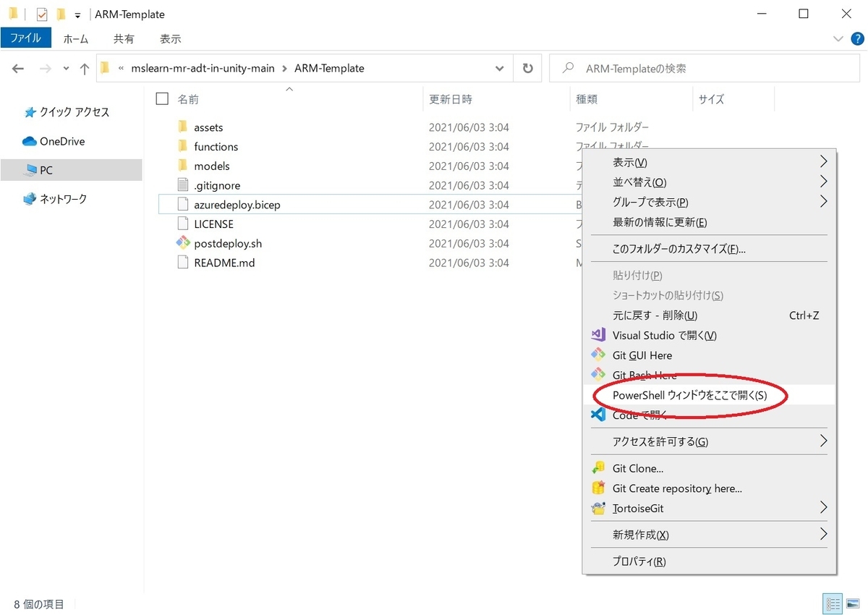Select クイック アクセス in navigation pane
The width and height of the screenshot is (868, 615).
[75, 112]
